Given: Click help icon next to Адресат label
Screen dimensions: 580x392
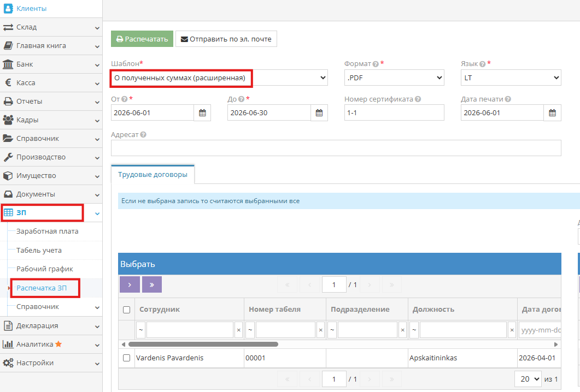Looking at the screenshot, I should (143, 134).
